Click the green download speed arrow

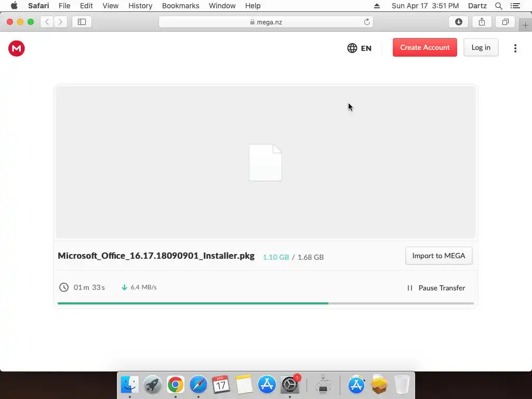click(x=124, y=287)
